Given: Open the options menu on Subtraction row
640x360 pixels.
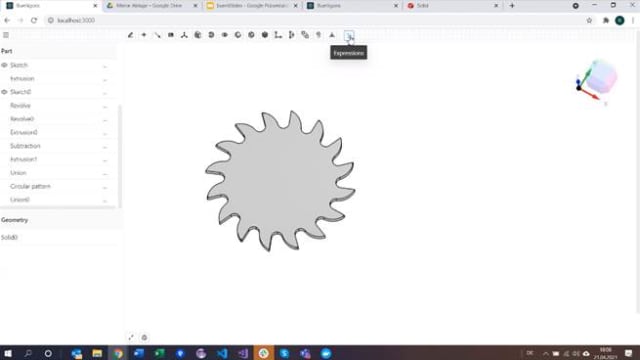Looking at the screenshot, I should click(x=105, y=147).
